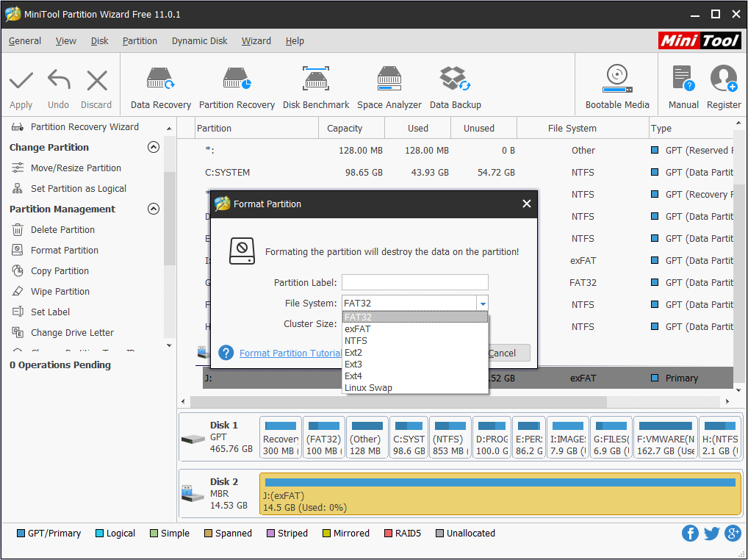The height and width of the screenshot is (560, 748).
Task: Collapse the Change Partition section
Action: tap(154, 147)
